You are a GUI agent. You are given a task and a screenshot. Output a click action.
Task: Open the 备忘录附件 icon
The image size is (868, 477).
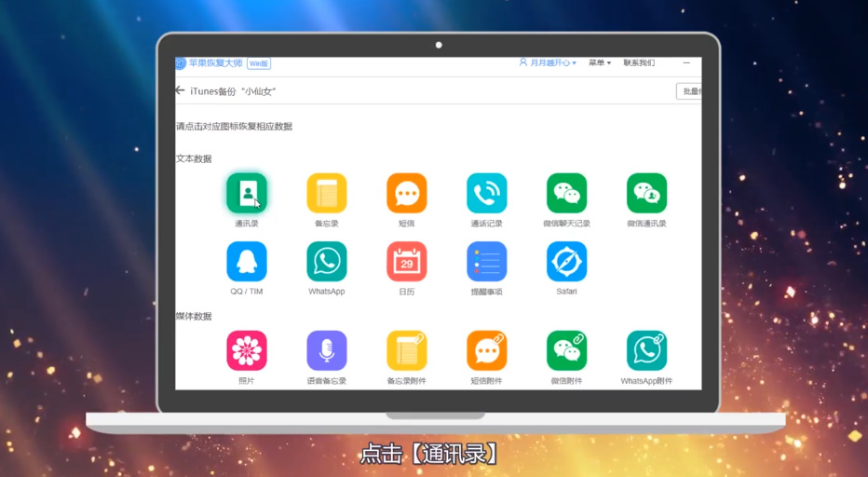(x=407, y=350)
